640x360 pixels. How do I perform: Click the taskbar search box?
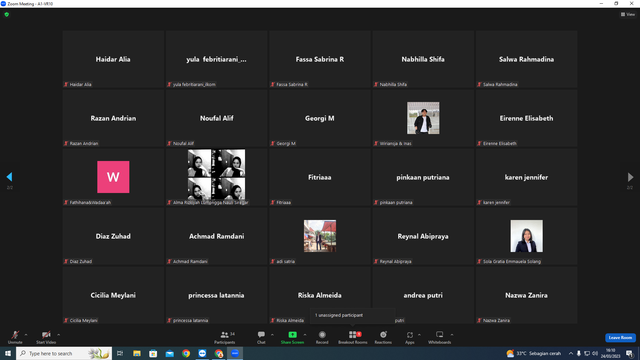point(64,353)
